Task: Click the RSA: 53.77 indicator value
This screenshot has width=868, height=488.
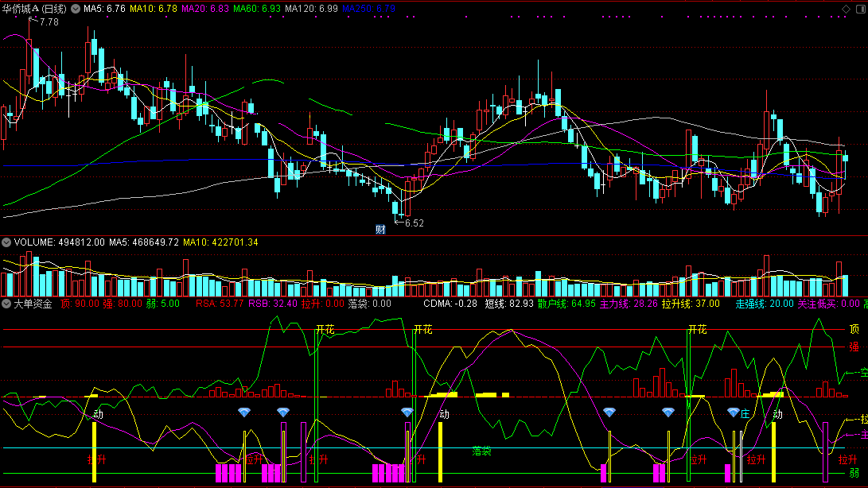Action: 220,304
